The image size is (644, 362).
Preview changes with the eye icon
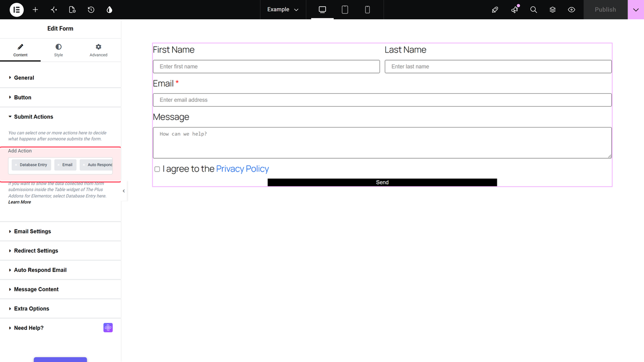[572, 10]
